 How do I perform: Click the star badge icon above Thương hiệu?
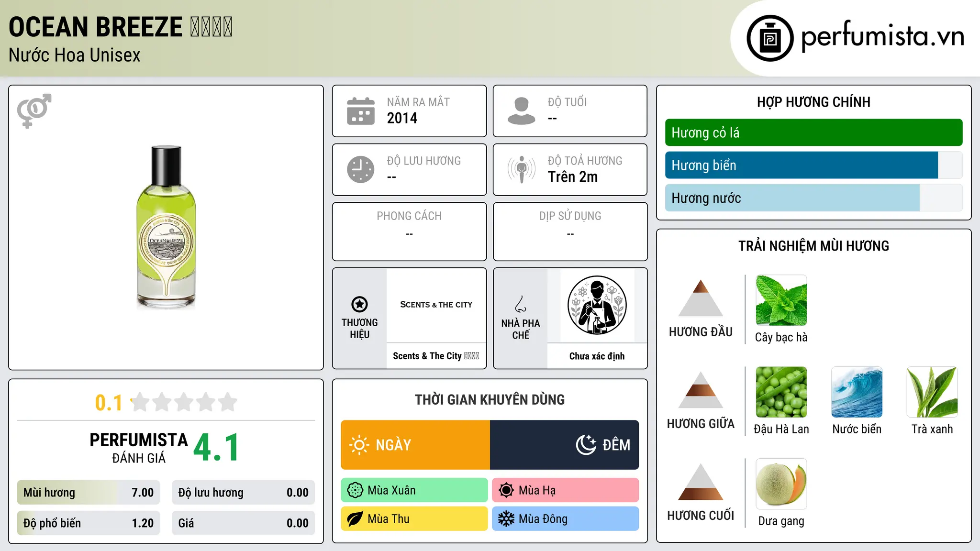pos(359,304)
